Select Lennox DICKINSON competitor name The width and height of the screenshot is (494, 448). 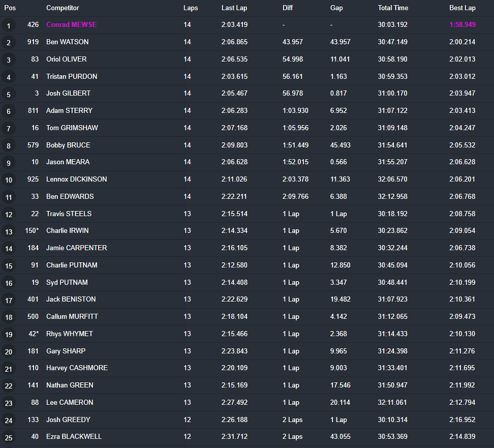tap(77, 179)
